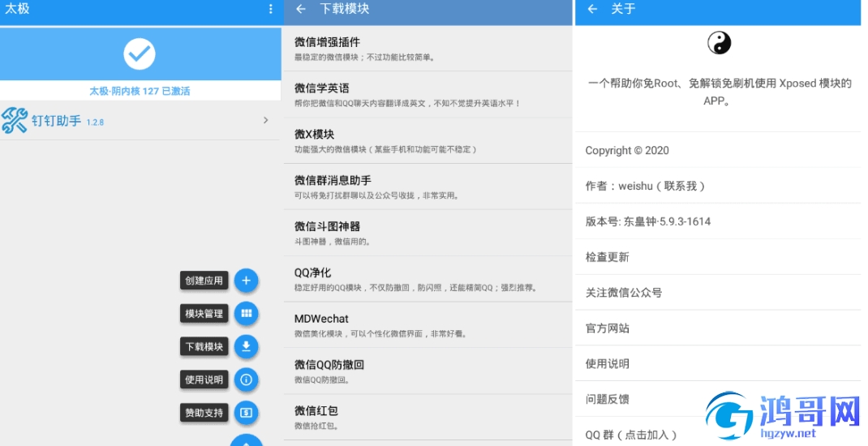Go back from the 下载模块 screen
Viewport: 868px width, 446px height.
point(301,9)
